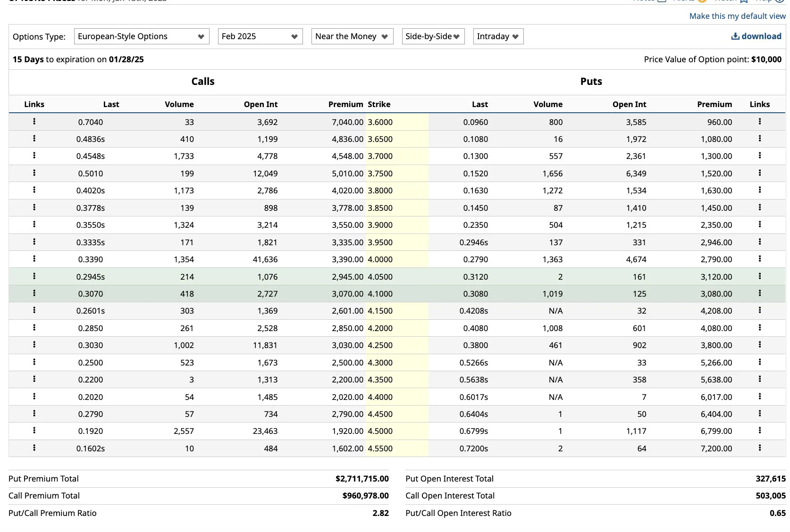Open calls links menu for 3.8000 strike row
Image resolution: width=790 pixels, height=532 pixels.
(34, 190)
